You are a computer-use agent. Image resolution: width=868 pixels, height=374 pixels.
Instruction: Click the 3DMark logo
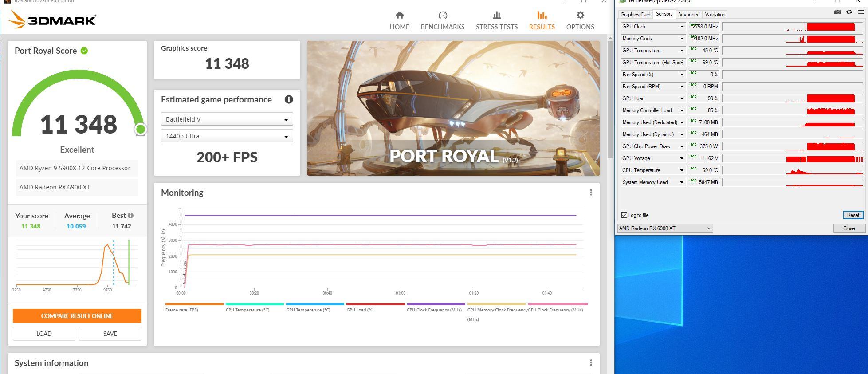click(52, 20)
